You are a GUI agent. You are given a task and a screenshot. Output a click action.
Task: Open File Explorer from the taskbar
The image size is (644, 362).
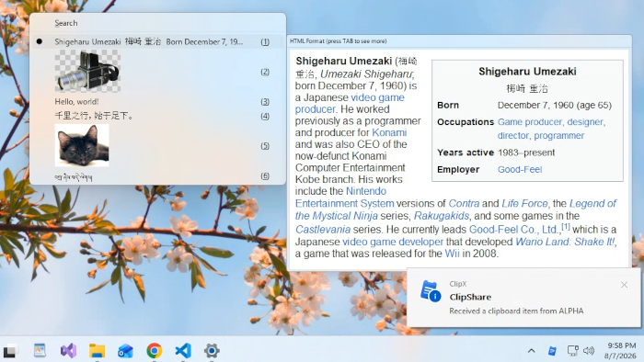(97, 351)
